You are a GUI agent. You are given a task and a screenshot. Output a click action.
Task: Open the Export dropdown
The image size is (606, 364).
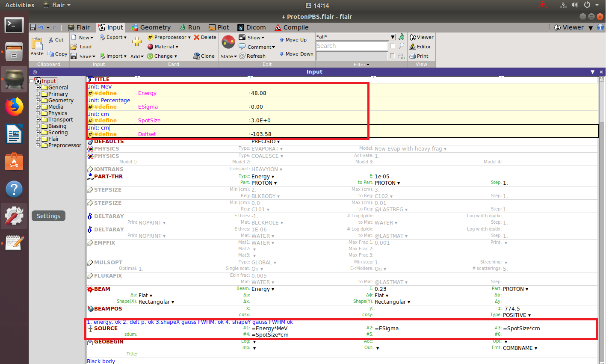click(x=113, y=37)
